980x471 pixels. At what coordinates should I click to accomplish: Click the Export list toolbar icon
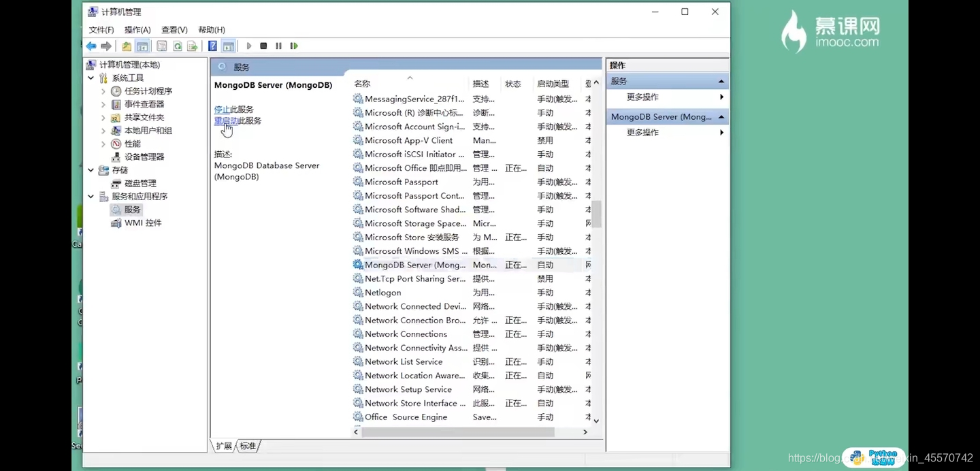pos(193,46)
